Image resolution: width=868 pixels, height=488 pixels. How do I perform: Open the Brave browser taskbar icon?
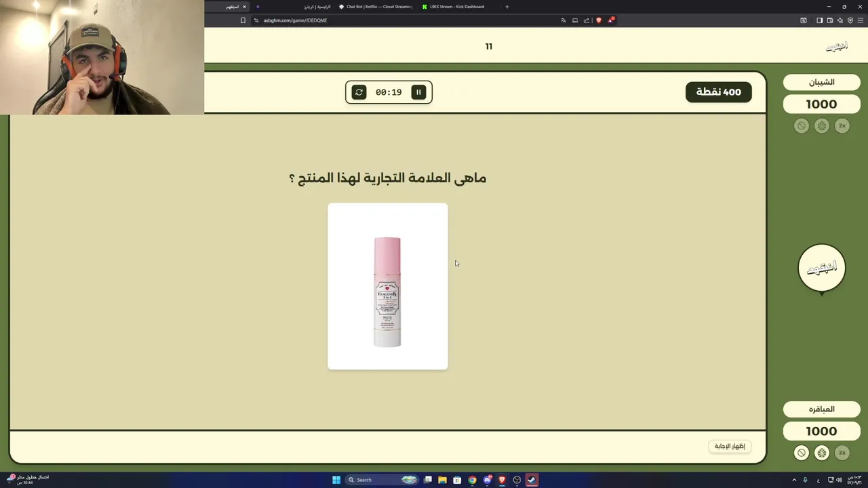pyautogui.click(x=502, y=480)
